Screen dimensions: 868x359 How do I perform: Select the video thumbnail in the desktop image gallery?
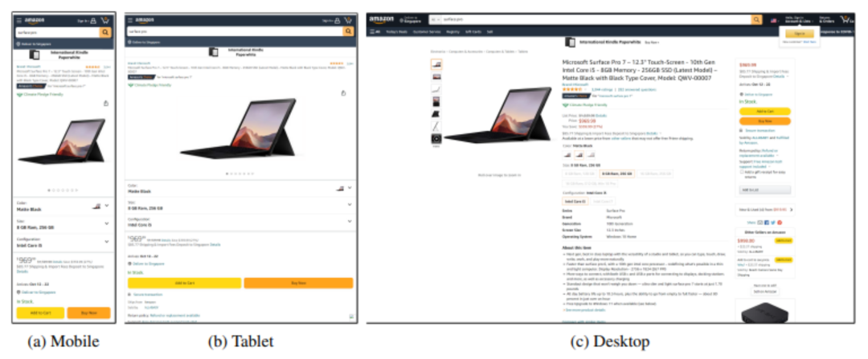(x=436, y=139)
